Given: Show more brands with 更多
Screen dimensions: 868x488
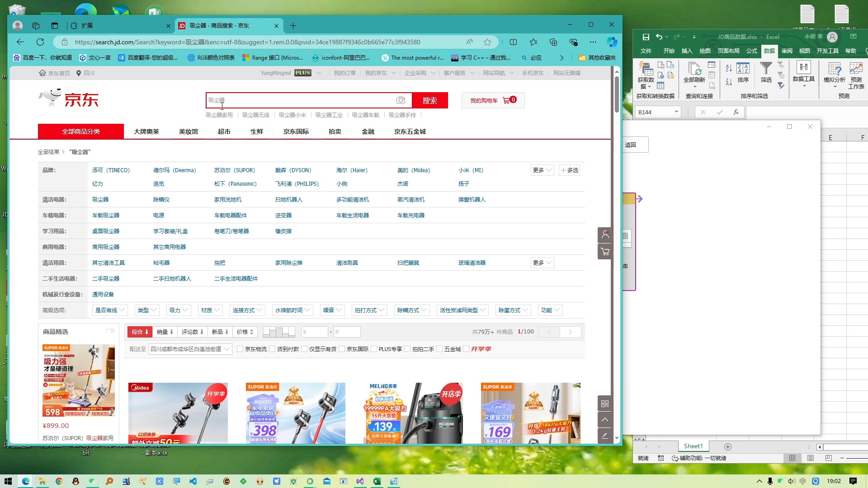Looking at the screenshot, I should (x=542, y=170).
